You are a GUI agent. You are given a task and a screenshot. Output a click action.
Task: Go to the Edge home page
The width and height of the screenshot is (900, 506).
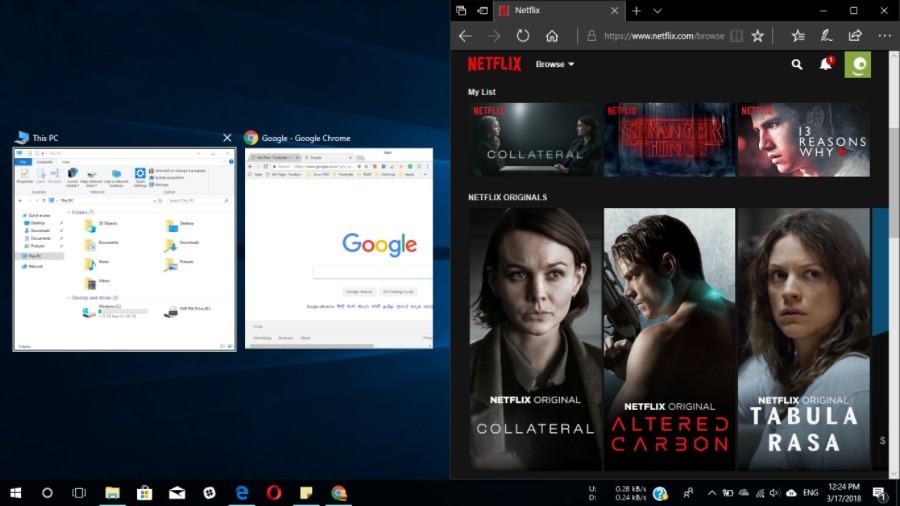click(552, 36)
